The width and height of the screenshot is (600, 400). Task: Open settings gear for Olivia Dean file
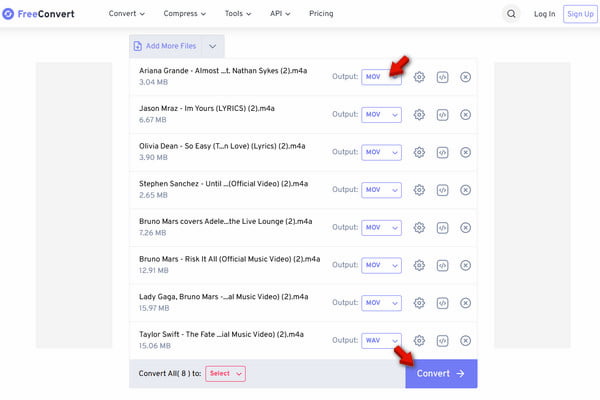[419, 152]
